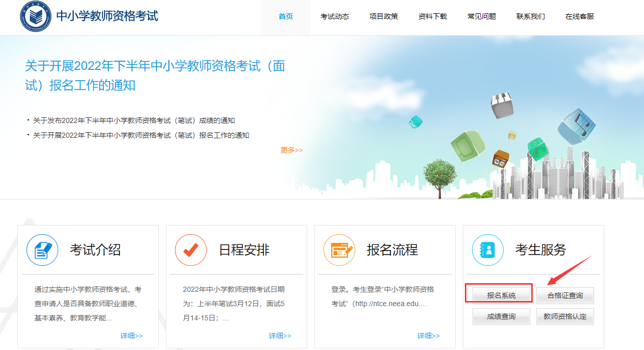644x350 pixels.
Task: Open 在线客服 online customer service
Action: pyautogui.click(x=579, y=16)
